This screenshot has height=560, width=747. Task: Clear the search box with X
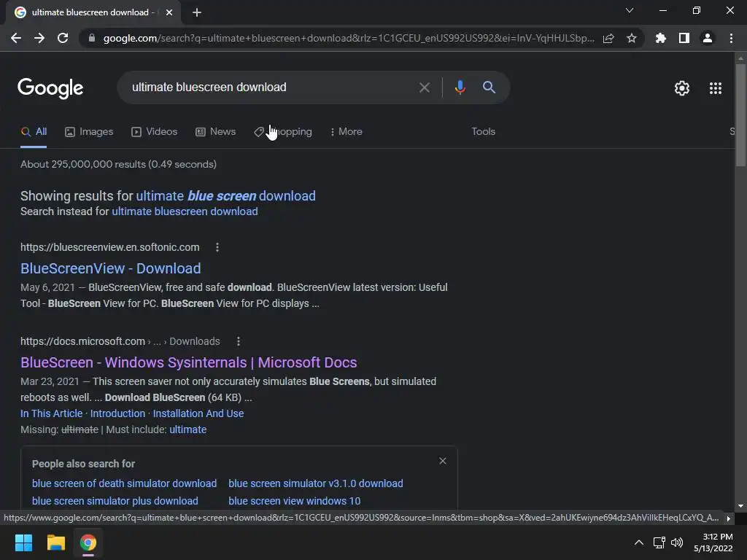point(425,87)
